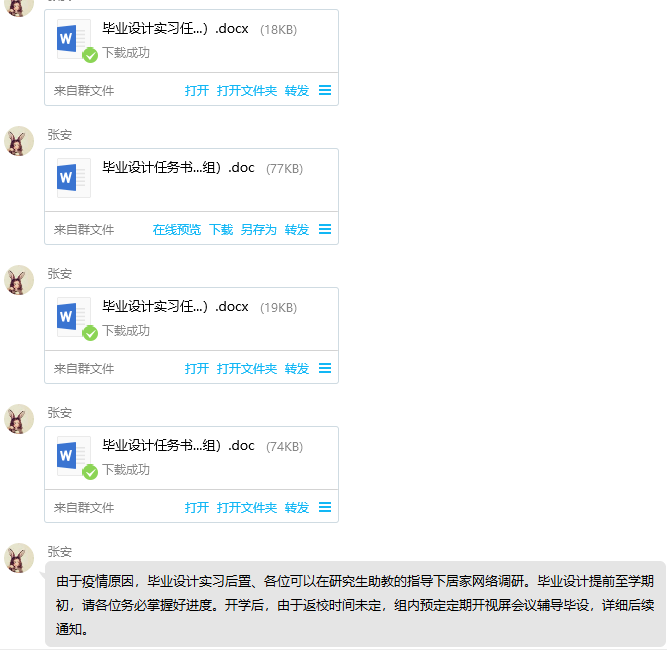This screenshot has width=667, height=650.
Task: Click 张安's avatar beside the text message
Action: (19, 558)
